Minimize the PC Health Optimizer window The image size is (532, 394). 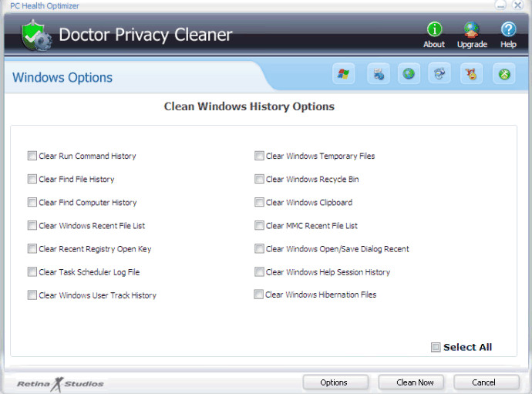point(500,5)
